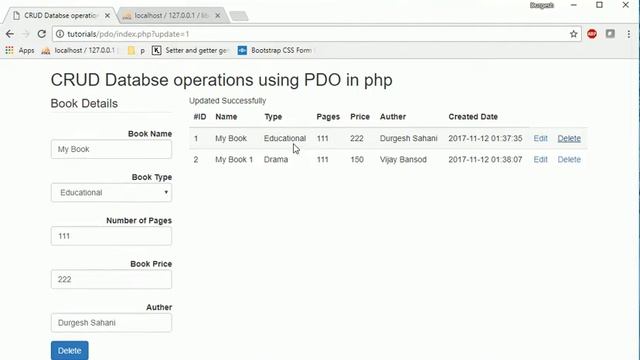This screenshot has width=640, height=360.
Task: Reload the page with the refresh icon
Action: (42, 34)
